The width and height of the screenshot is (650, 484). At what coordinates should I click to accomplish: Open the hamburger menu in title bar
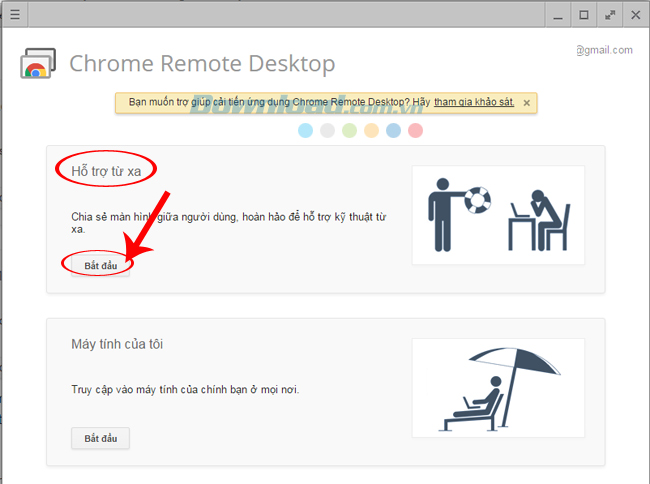[x=15, y=15]
